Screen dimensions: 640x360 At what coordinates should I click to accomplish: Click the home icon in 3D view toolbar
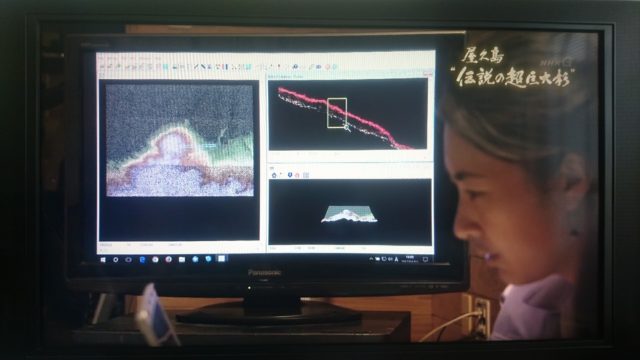[x=274, y=175]
